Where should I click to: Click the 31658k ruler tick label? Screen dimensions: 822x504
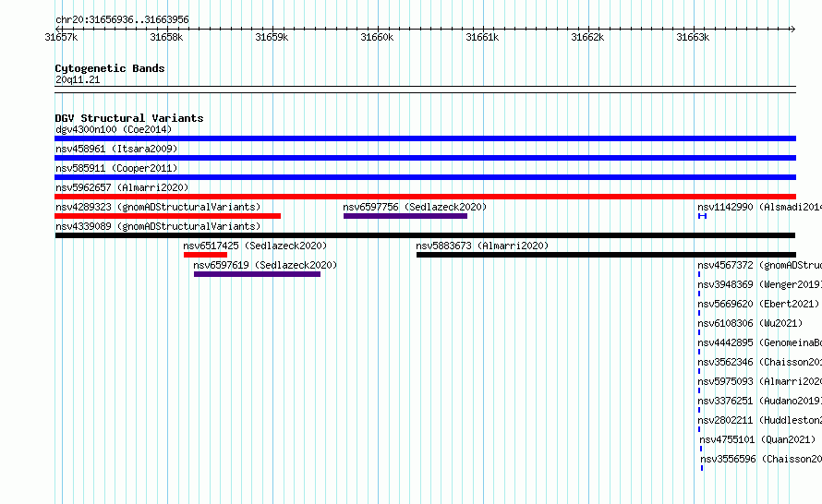pyautogui.click(x=166, y=37)
